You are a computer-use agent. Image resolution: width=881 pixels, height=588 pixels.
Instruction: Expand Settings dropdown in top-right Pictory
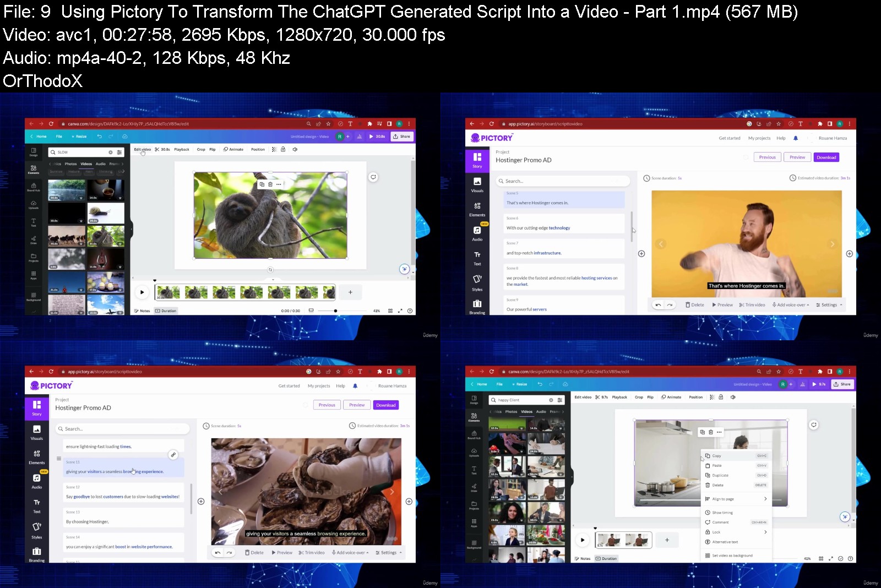point(829,304)
